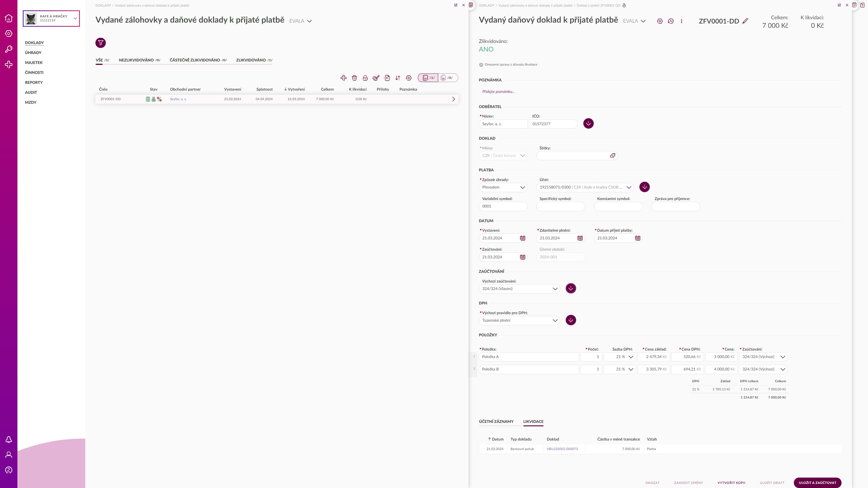Click the round arrow button next to Účet
Viewport: 868px width, 488px height.
(644, 187)
